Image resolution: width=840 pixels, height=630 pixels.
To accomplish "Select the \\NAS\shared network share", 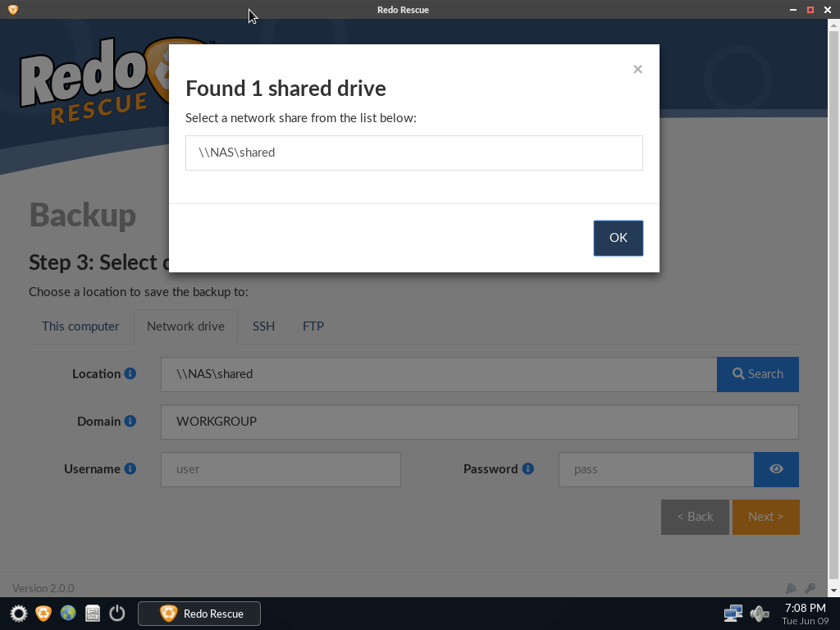I will click(x=414, y=153).
